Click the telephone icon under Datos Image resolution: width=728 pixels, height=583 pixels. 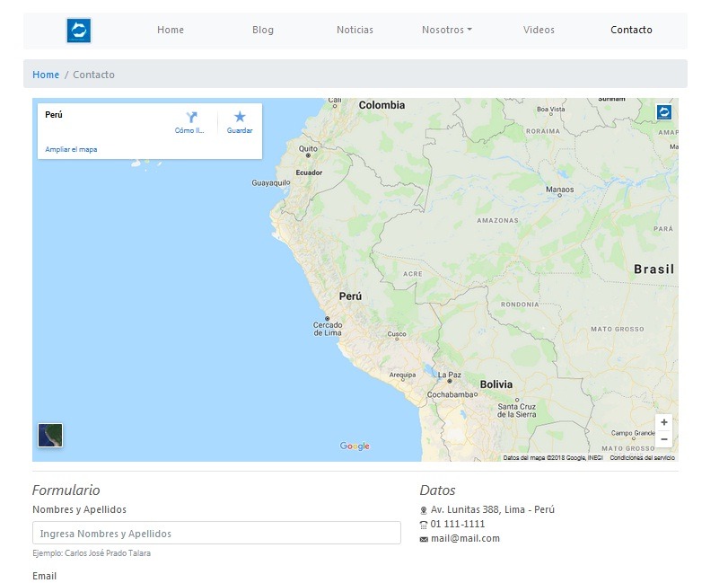[x=424, y=525]
